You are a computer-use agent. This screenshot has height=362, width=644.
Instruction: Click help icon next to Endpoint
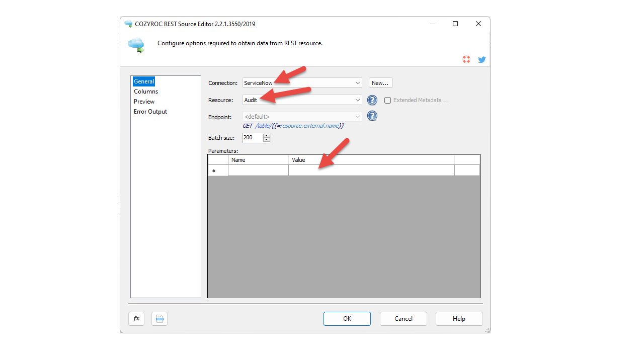pyautogui.click(x=372, y=116)
